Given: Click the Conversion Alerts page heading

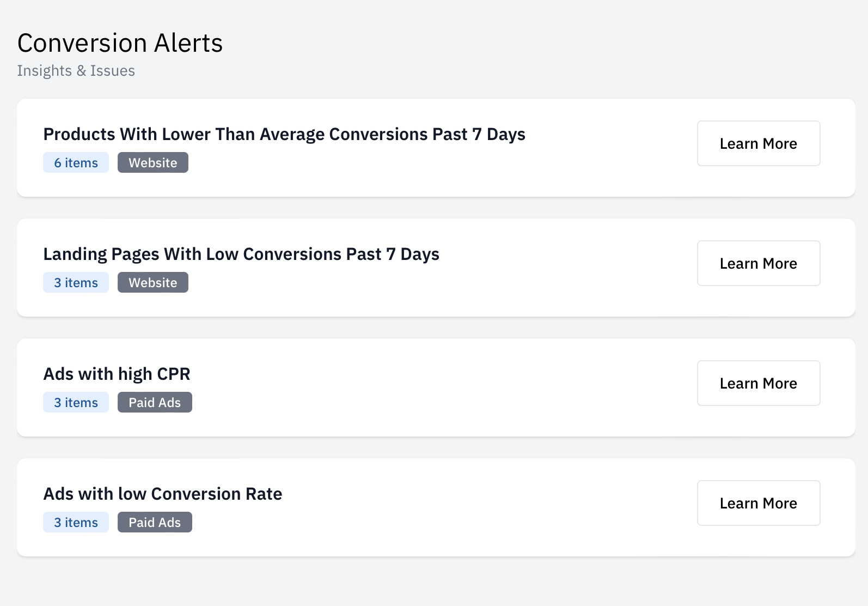Looking at the screenshot, I should click(120, 43).
